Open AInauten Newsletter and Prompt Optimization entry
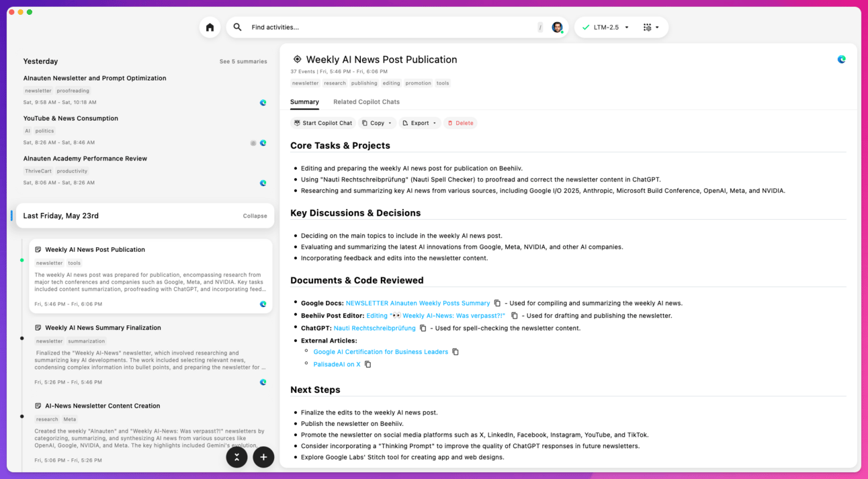 [95, 78]
